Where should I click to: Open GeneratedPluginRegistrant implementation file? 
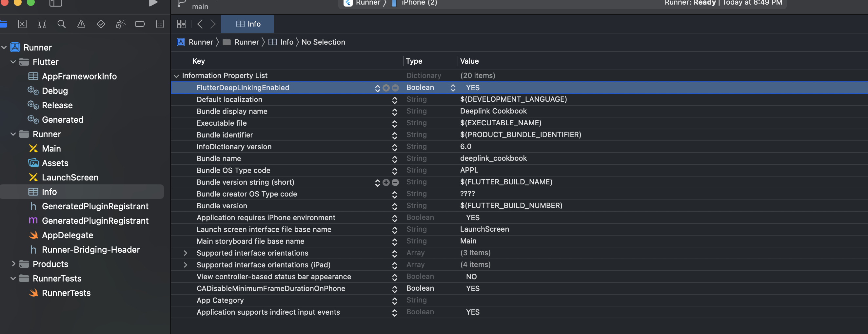click(89, 221)
